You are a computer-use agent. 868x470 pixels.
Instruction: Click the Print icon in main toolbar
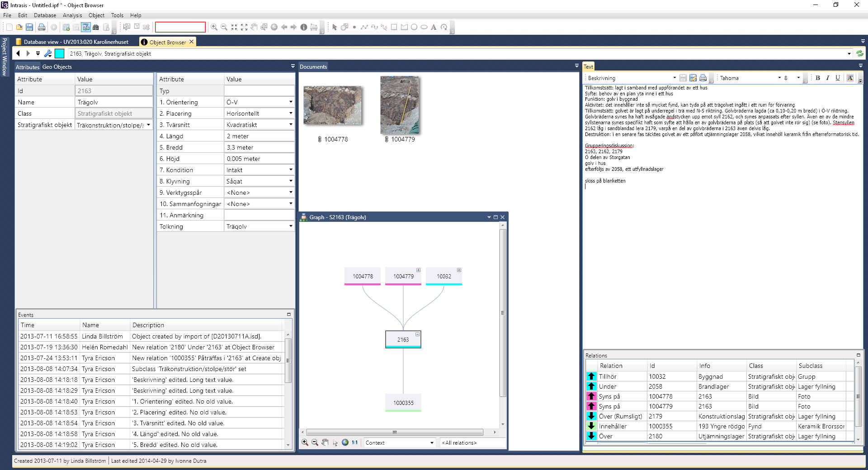pos(42,27)
